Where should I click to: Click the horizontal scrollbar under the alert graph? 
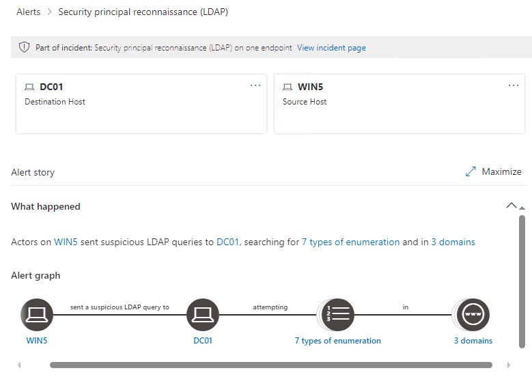point(270,365)
